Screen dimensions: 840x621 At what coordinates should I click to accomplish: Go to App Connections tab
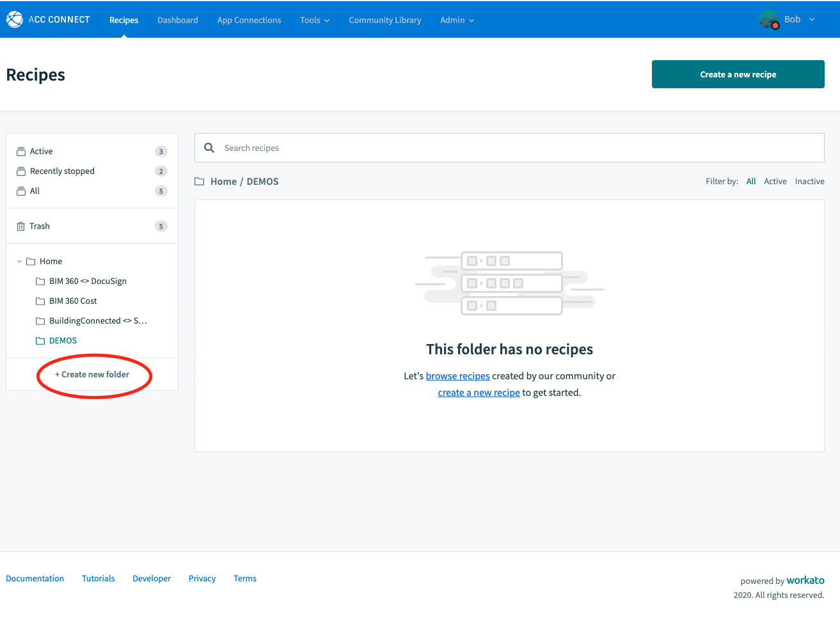point(249,20)
